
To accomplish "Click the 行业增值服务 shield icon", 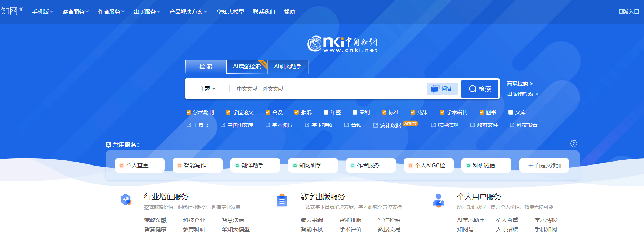I will [126, 200].
